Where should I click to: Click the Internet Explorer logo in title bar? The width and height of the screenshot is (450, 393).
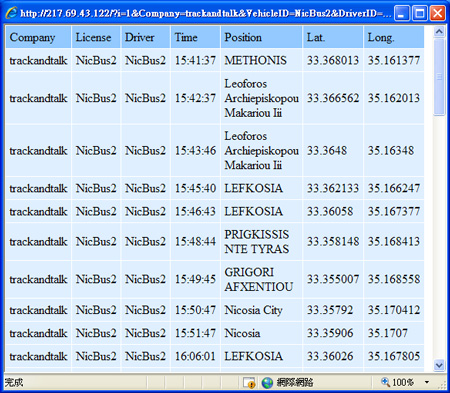[12, 13]
